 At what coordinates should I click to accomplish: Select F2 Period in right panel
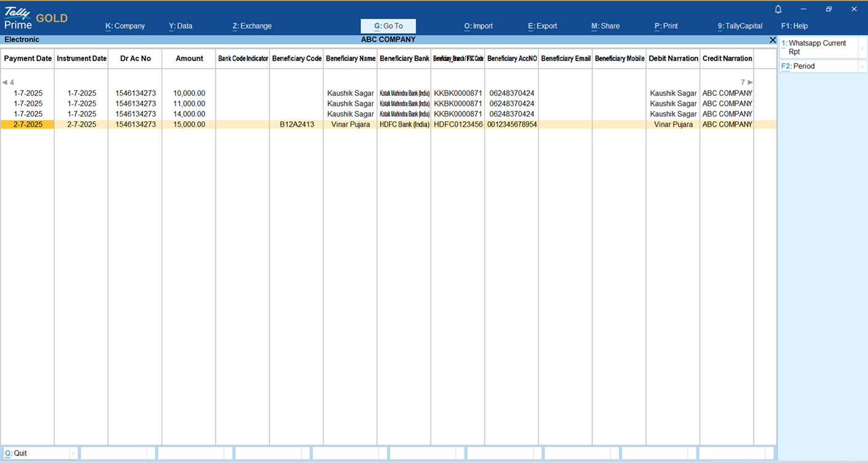(x=818, y=66)
